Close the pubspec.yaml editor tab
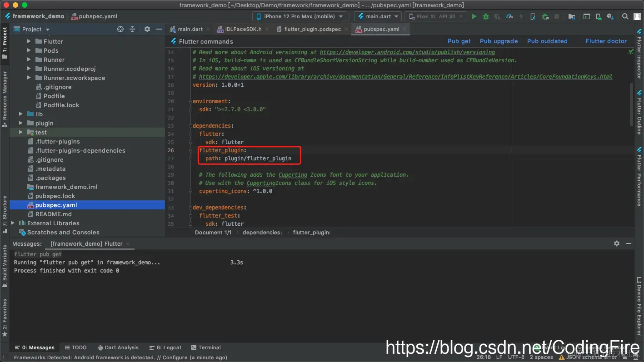644x362 pixels. click(404, 29)
